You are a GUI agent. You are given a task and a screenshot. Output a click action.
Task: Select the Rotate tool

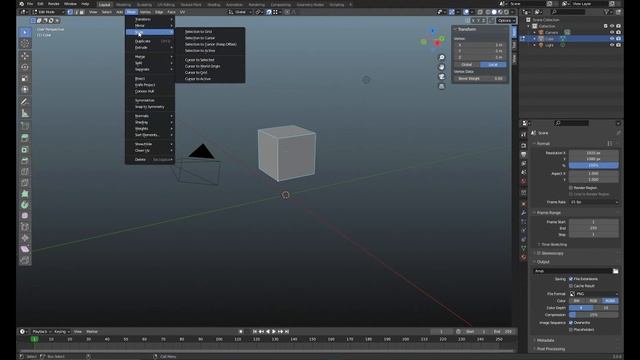coord(25,67)
